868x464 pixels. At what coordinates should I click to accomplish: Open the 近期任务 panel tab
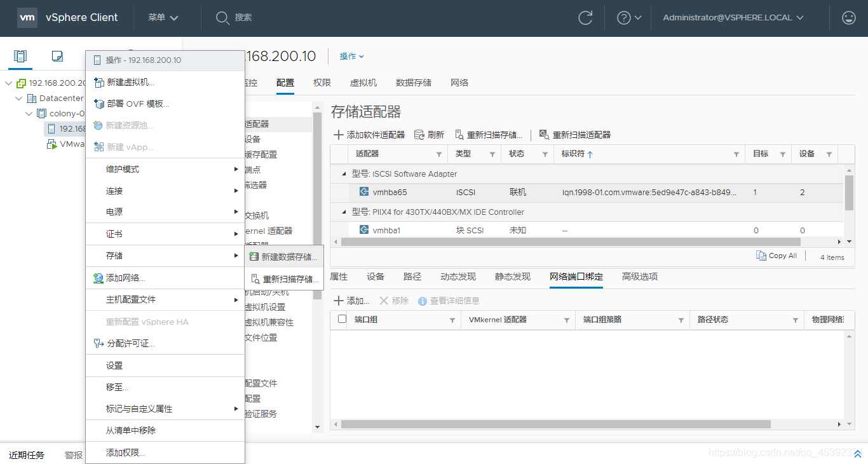[x=27, y=455]
